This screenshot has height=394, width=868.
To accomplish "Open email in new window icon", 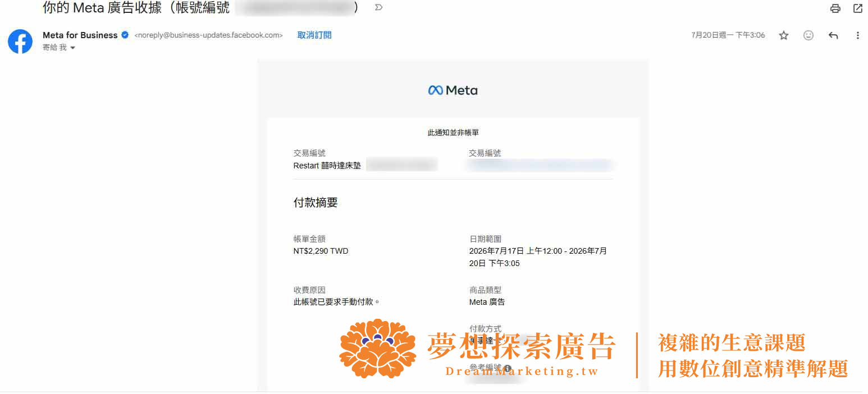I will [x=857, y=8].
